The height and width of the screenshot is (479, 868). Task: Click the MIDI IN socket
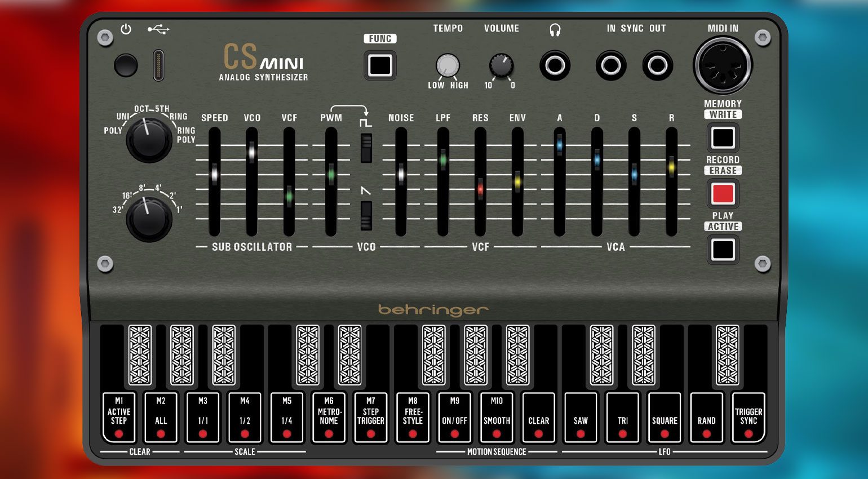coord(723,65)
